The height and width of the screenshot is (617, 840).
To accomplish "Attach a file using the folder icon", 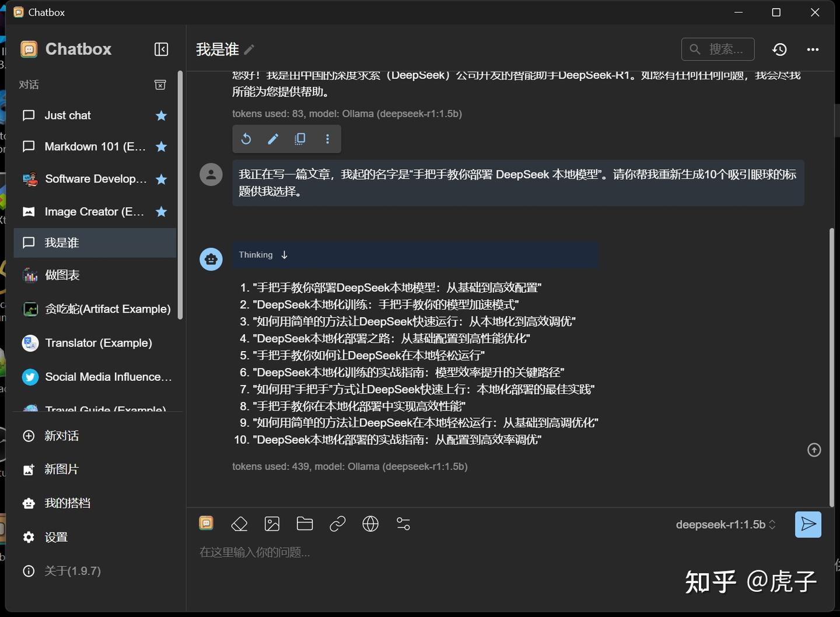I will coord(304,524).
